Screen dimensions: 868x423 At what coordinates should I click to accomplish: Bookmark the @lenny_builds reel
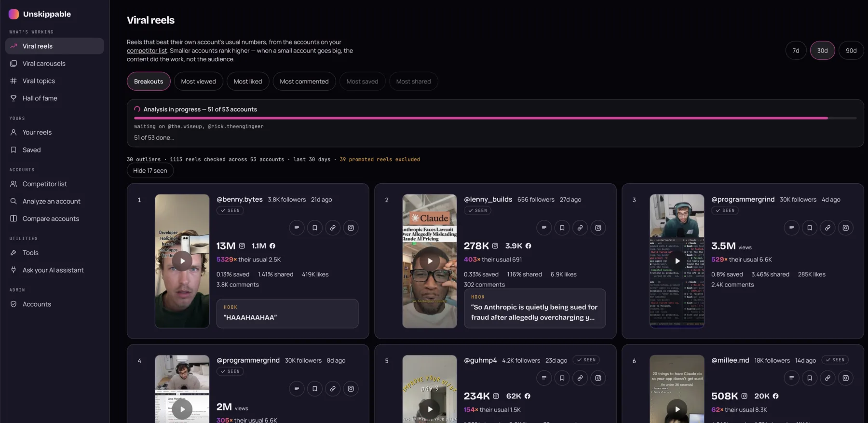pyautogui.click(x=562, y=228)
